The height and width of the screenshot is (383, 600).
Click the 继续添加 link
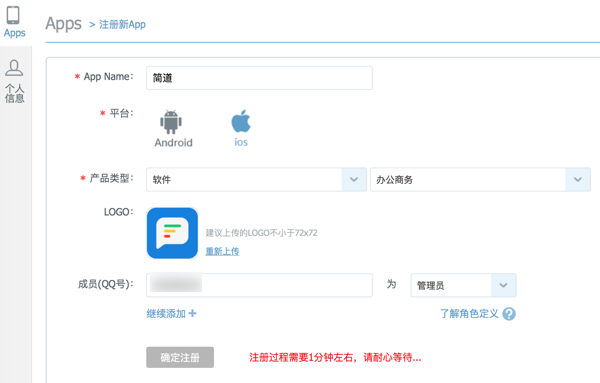tap(166, 314)
